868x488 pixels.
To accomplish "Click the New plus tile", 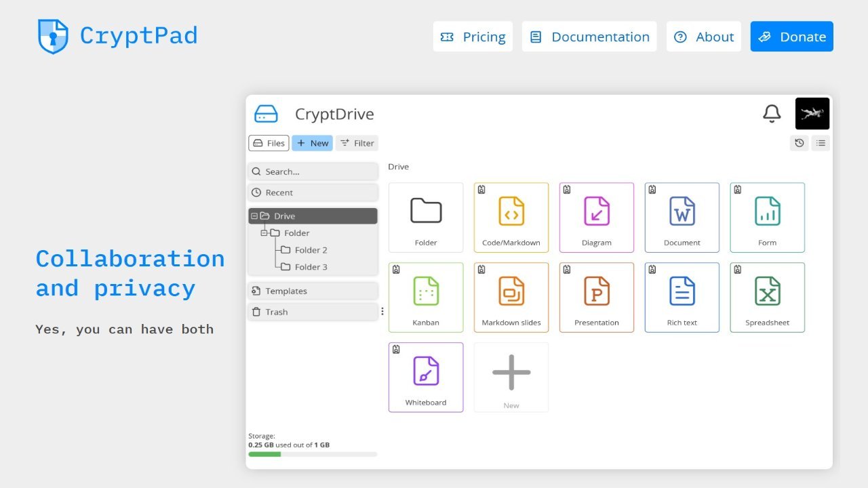I will click(511, 378).
